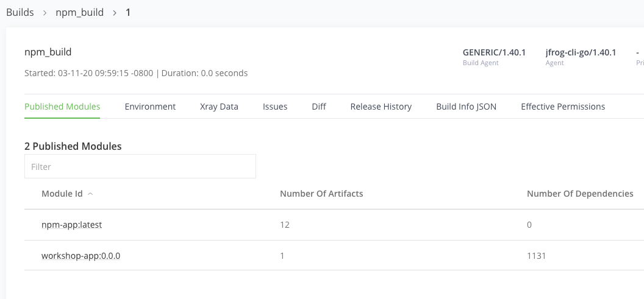Open the Environment tab

click(150, 107)
